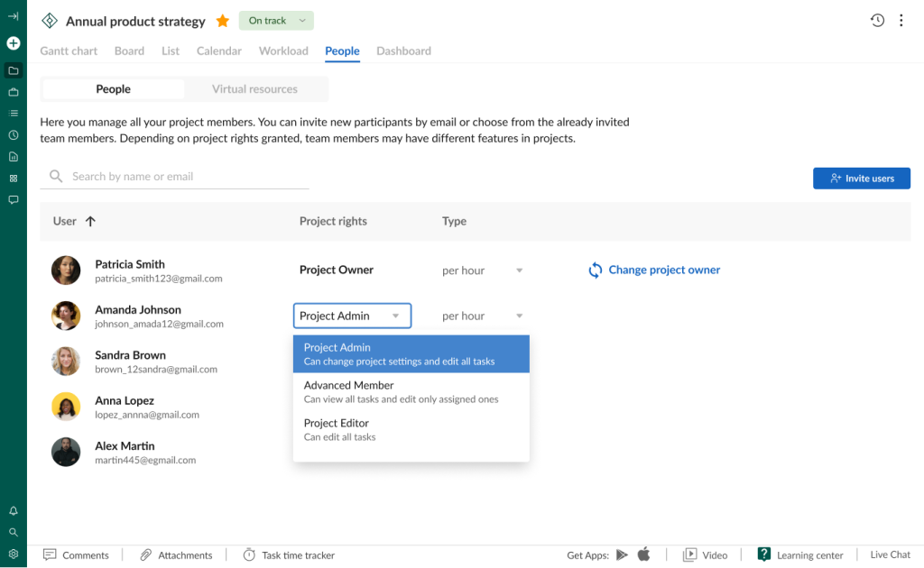The image size is (924, 568).
Task: Click the Attachments paperclip icon
Action: pyautogui.click(x=145, y=554)
